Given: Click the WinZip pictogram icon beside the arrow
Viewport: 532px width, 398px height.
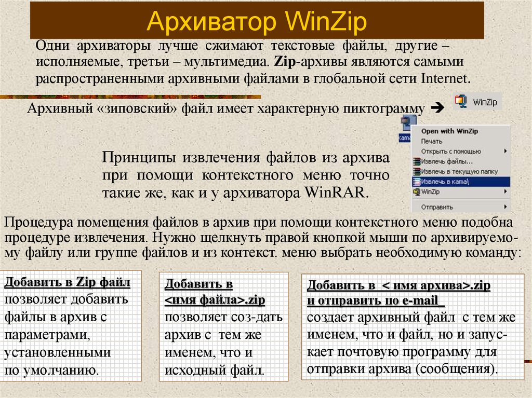Looking at the screenshot, I should coord(461,102).
